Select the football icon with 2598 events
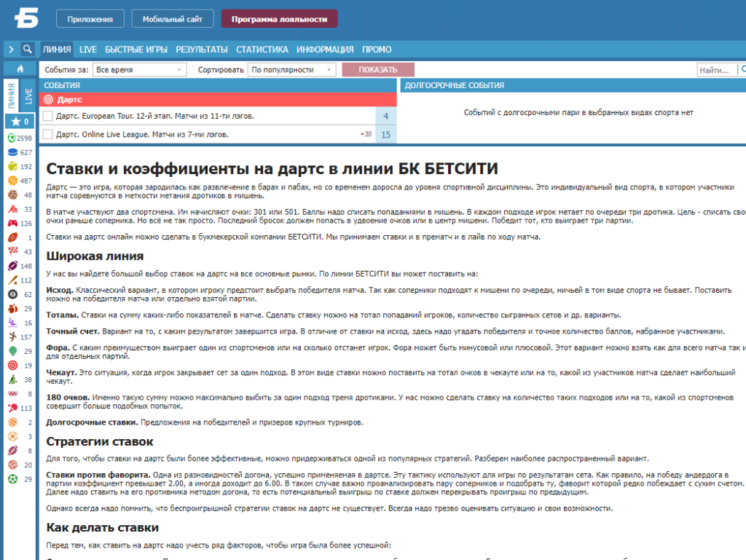746x560 pixels. pyautogui.click(x=12, y=138)
